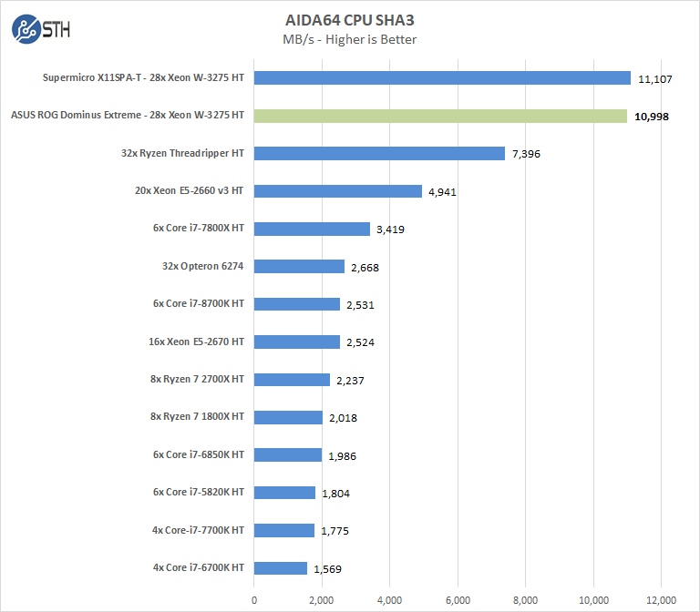The width and height of the screenshot is (700, 612).
Task: Select the 20x Xeon E5-2660 v3 bar
Action: pyautogui.click(x=338, y=191)
